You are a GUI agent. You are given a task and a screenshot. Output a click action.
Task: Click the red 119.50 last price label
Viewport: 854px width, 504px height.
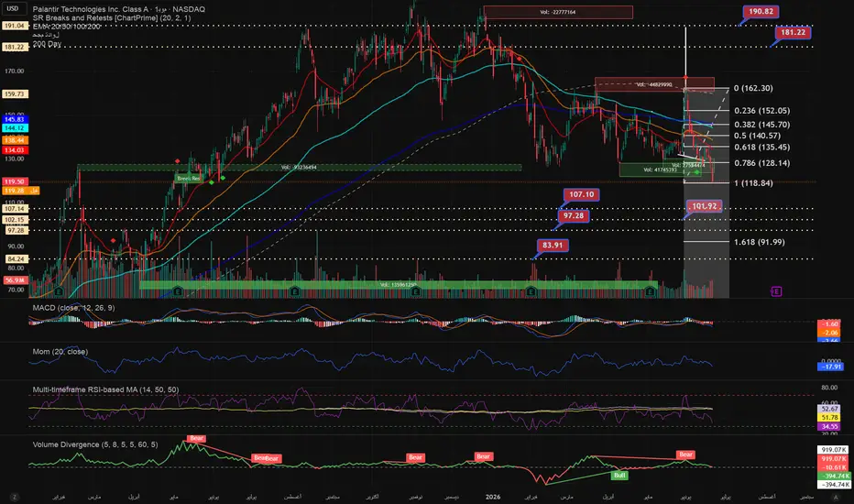coord(15,181)
